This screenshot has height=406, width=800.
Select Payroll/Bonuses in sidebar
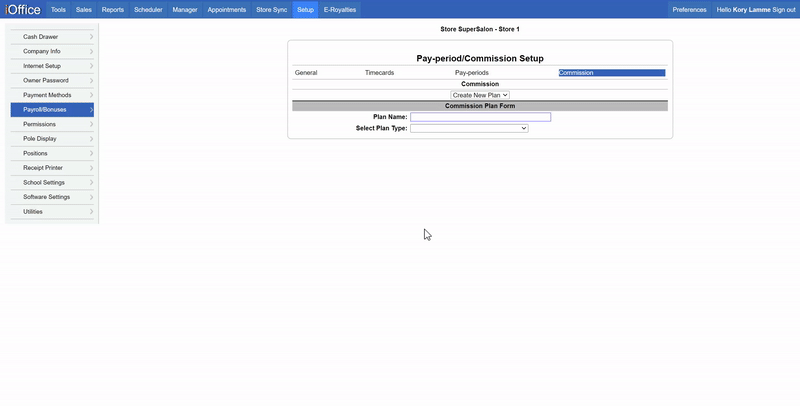coord(52,110)
